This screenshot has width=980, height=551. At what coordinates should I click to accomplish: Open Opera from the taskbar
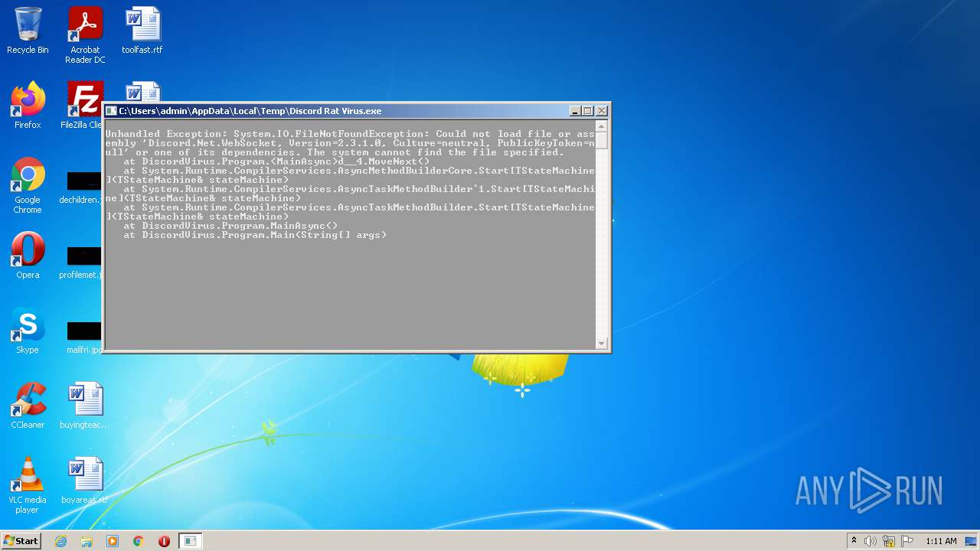pos(164,541)
